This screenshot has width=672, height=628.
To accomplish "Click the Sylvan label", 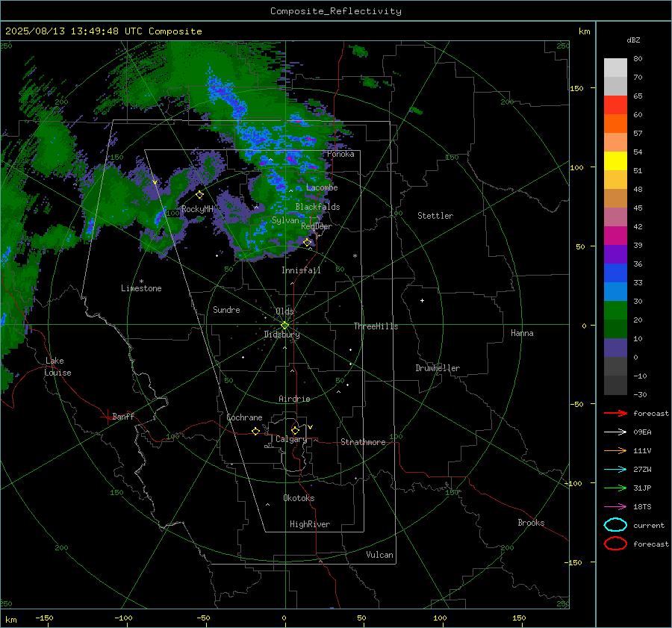I will click(x=285, y=220).
